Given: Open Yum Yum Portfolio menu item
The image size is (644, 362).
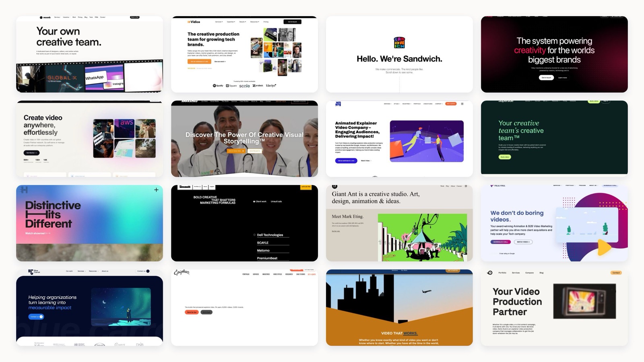Looking at the screenshot, I should point(417,104).
